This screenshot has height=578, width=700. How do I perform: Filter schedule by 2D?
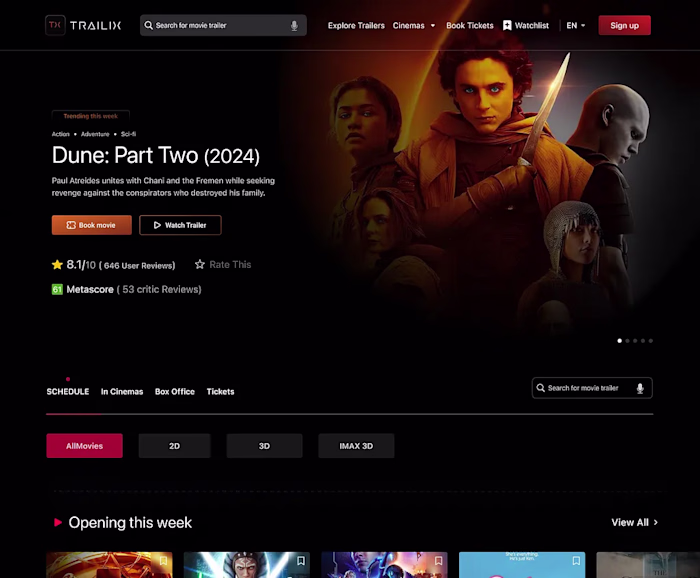click(x=174, y=445)
